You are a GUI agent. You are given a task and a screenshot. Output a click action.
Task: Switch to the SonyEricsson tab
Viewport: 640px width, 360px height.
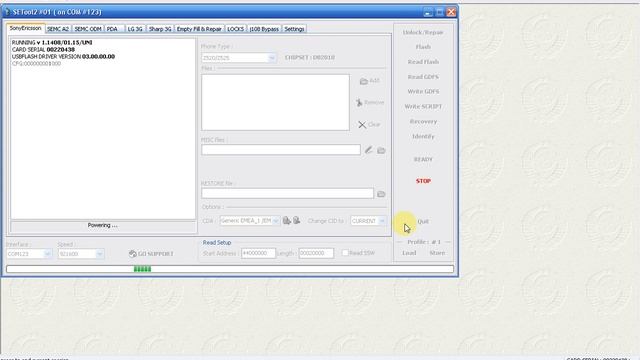click(25, 28)
